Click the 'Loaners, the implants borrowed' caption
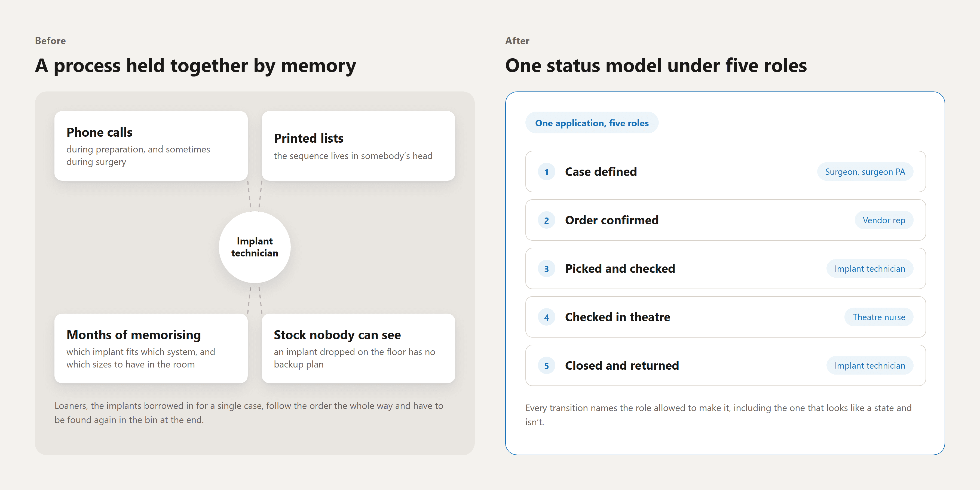 pos(249,413)
